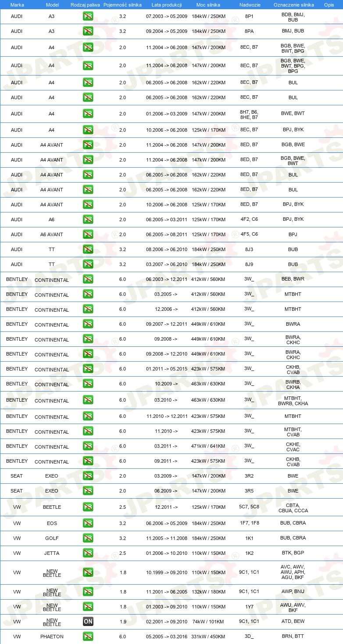Viewport: 343px width, 644px height.
Task: Click the Oznaczenie silnika column header
Action: [293, 5]
